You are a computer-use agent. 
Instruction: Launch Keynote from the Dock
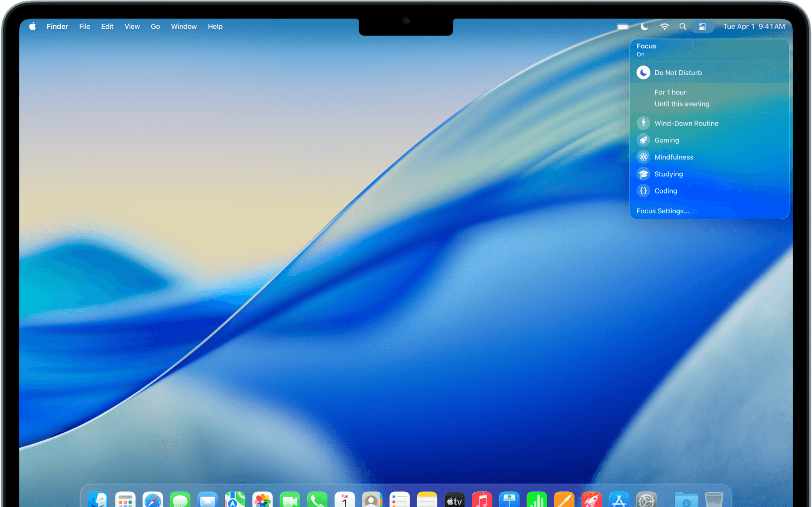509,500
